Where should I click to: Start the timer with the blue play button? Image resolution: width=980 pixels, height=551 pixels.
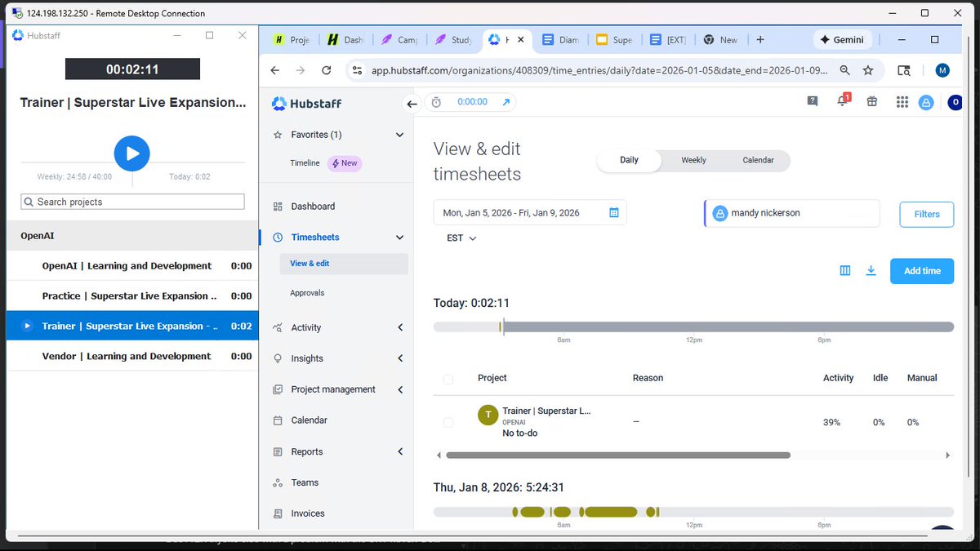click(x=131, y=153)
